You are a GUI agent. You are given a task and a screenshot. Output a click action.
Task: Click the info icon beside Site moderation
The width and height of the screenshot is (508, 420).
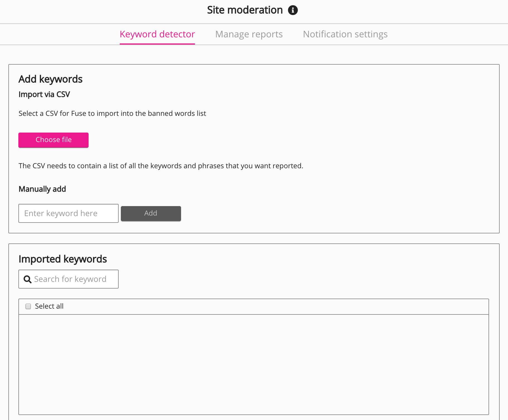(293, 10)
